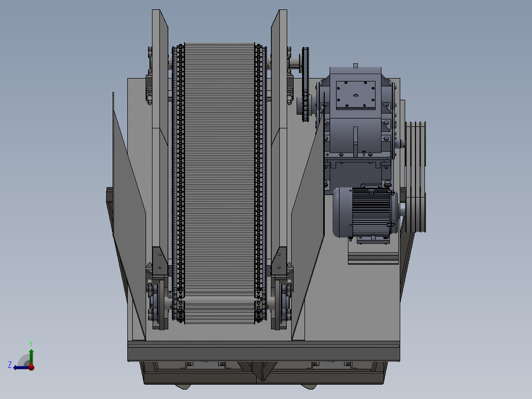
Task: Click the red origin sphere of the triad
Action: click(x=31, y=367)
